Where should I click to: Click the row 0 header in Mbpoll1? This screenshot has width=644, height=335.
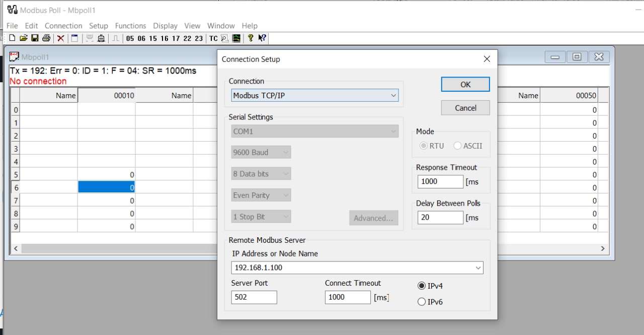(16, 110)
